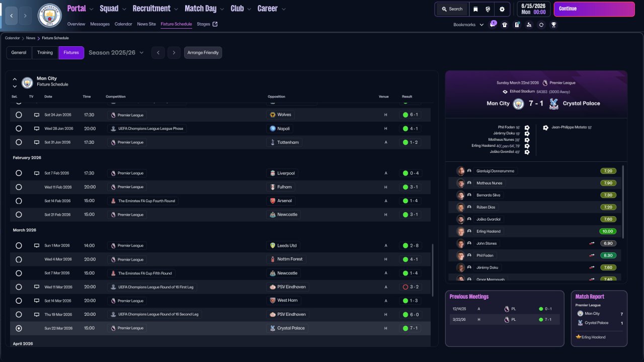The height and width of the screenshot is (362, 644).
Task: Go to the previous season with left arrow
Action: coord(158,53)
